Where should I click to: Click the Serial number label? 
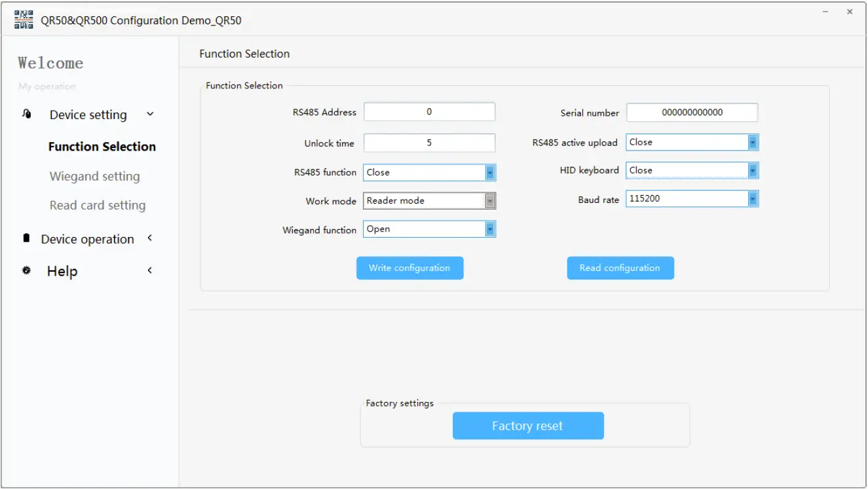click(590, 113)
